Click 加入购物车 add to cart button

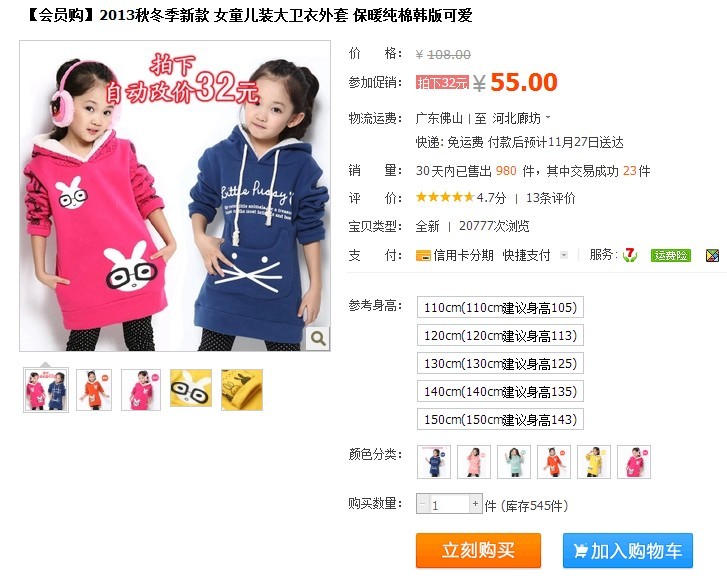tap(628, 550)
